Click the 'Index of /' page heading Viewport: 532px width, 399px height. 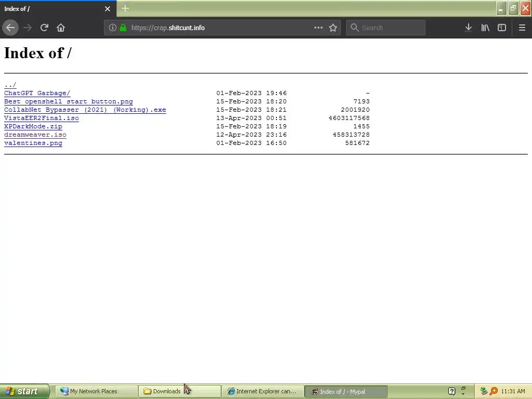37,53
